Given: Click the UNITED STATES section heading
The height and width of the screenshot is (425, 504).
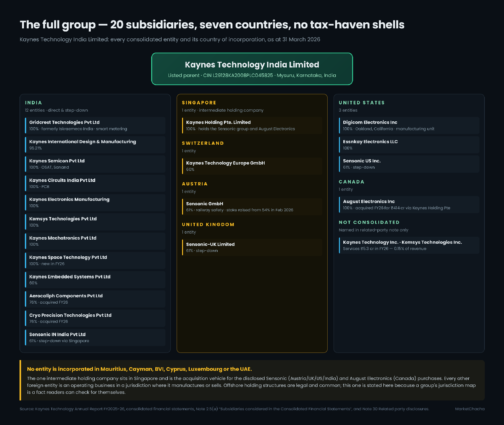Looking at the screenshot, I should [x=362, y=103].
